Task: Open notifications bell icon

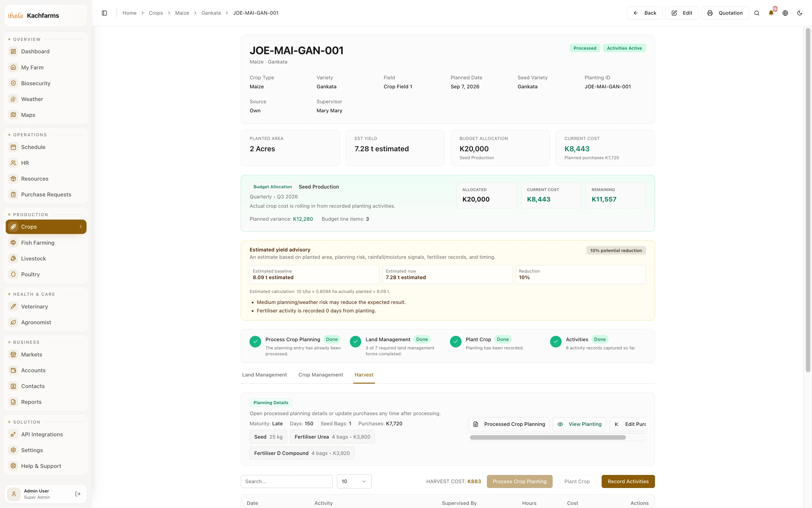Action: click(x=771, y=13)
